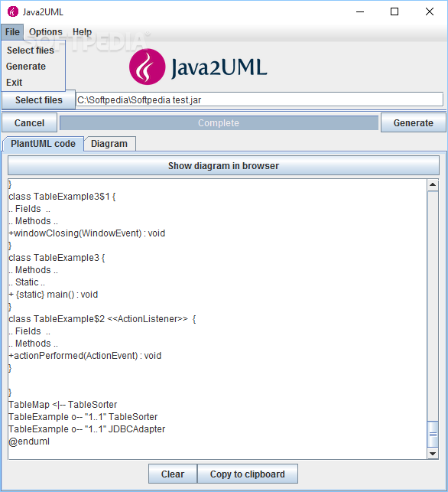
Task: Switch to the Diagram tab
Action: point(109,144)
